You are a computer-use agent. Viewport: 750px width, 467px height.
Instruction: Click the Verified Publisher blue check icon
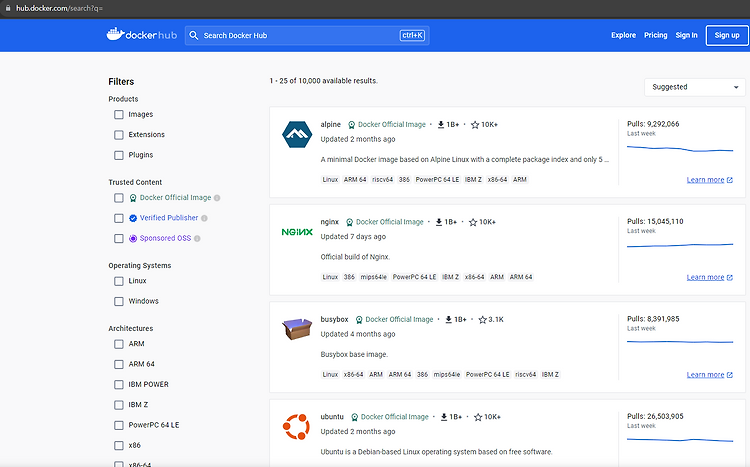click(x=133, y=218)
